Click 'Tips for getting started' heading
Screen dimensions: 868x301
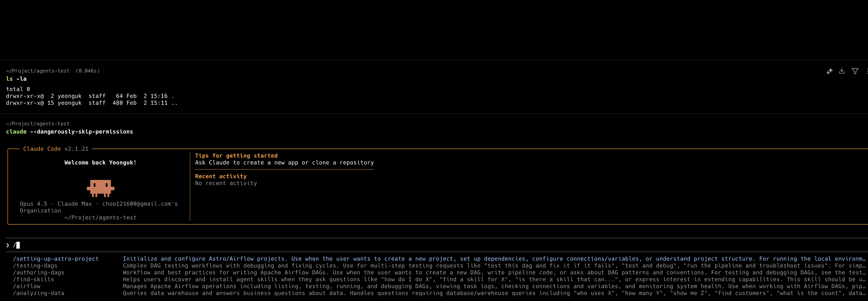coord(236,156)
